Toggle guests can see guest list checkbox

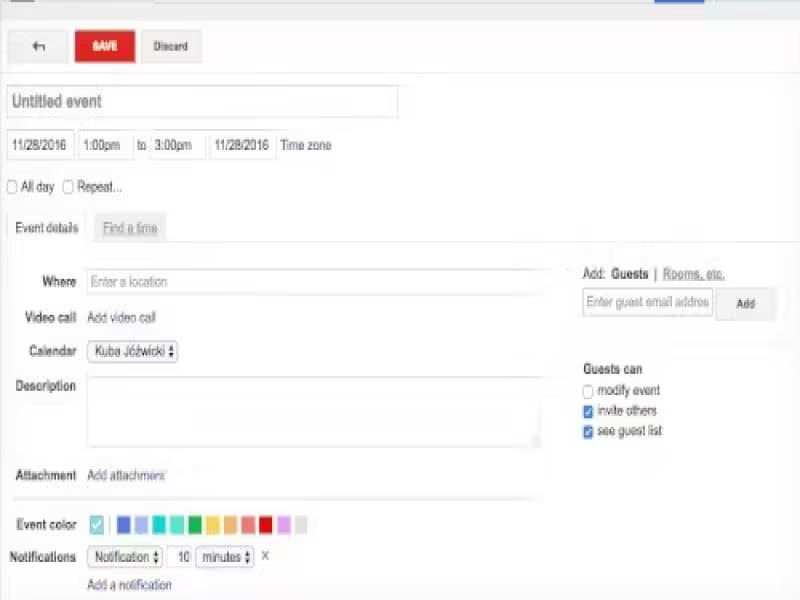pos(588,432)
